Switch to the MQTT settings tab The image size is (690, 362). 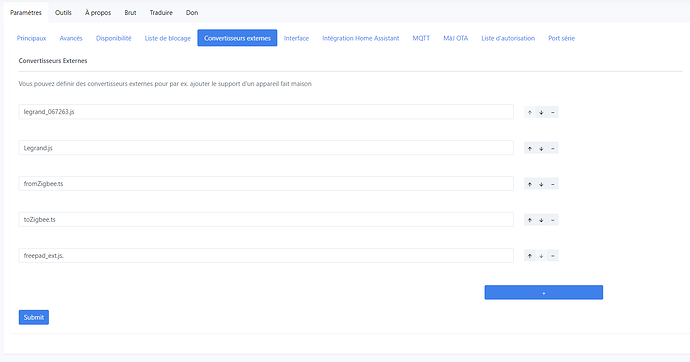(421, 38)
